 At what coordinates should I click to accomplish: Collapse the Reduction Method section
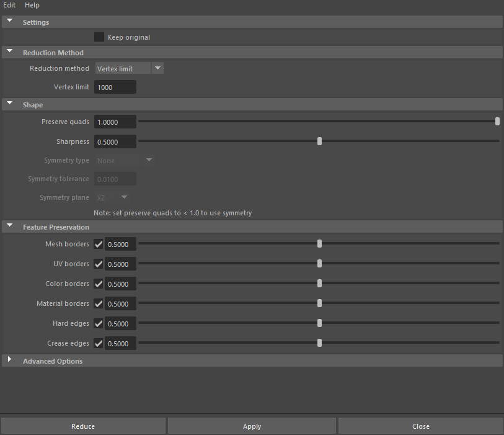(9, 52)
